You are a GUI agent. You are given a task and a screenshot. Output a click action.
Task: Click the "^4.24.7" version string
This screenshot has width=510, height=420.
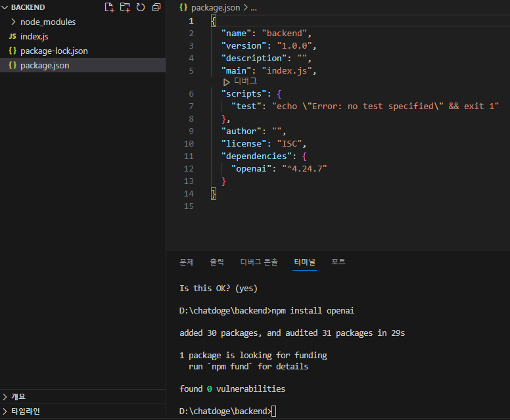[304, 168]
